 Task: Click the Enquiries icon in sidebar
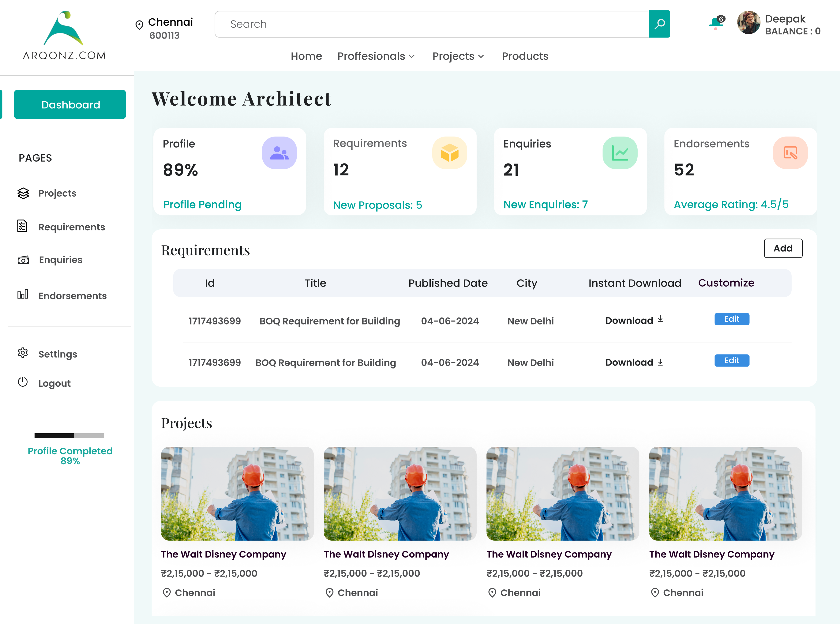(x=23, y=260)
